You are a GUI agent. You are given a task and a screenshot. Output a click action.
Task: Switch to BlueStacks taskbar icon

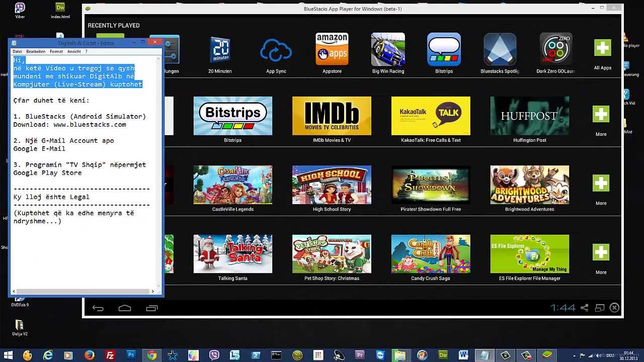[x=547, y=355]
